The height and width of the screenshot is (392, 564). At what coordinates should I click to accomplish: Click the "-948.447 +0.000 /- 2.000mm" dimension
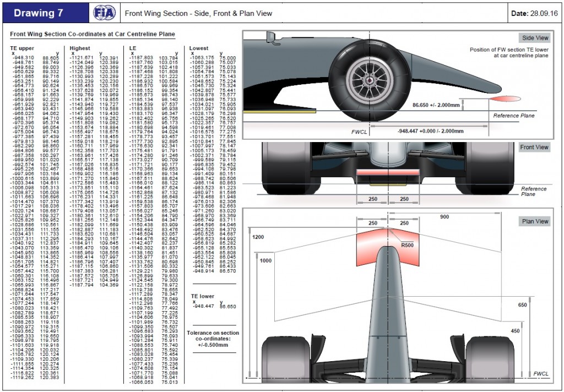[x=431, y=131]
